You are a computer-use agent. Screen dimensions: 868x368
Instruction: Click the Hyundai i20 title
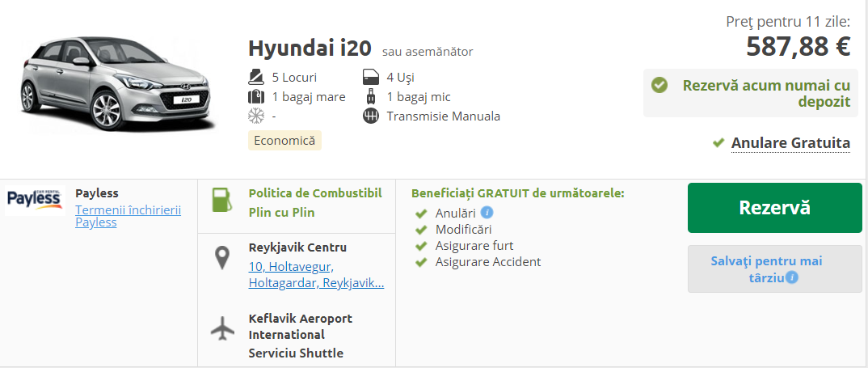[310, 49]
